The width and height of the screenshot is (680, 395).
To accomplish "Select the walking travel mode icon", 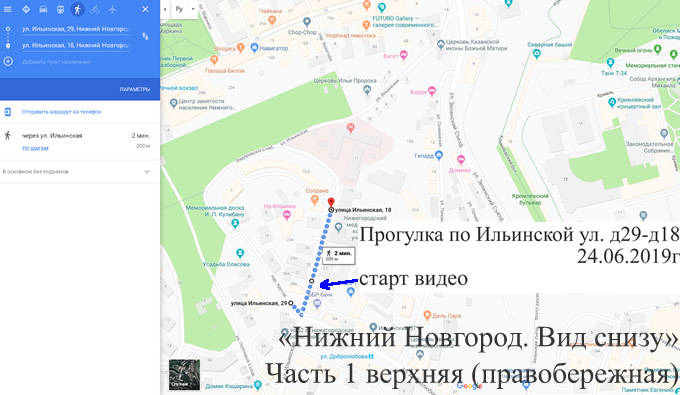I will coord(78,9).
